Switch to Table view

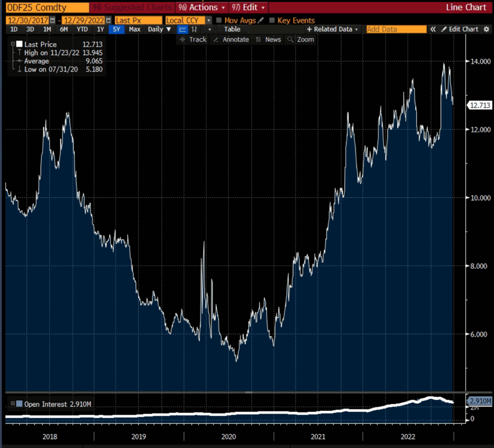point(232,29)
